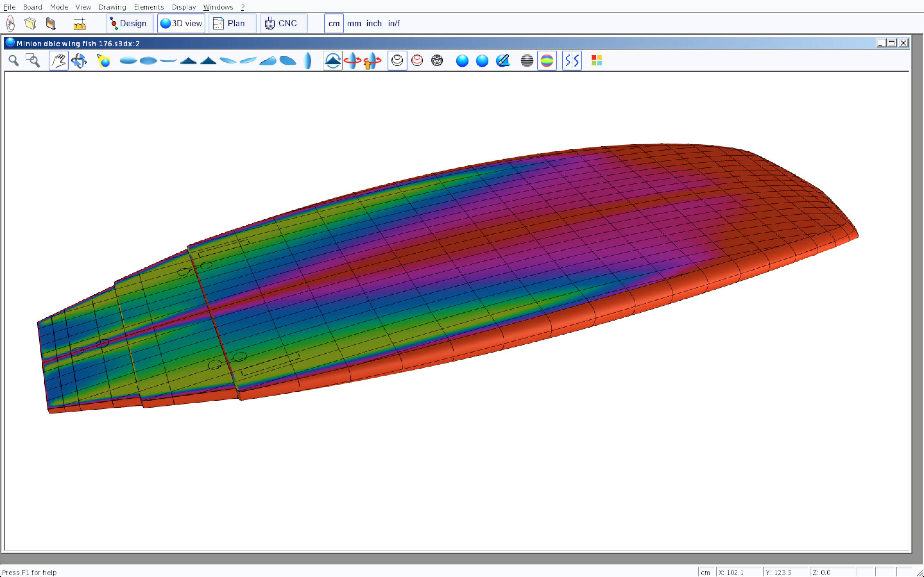Open the CNC mode
Screen dimensions: 924x577
pyautogui.click(x=283, y=23)
